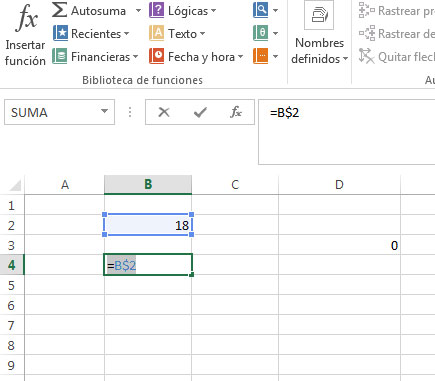The image size is (435, 381).
Task: Open the Financieras functions icon
Action: (x=60, y=56)
